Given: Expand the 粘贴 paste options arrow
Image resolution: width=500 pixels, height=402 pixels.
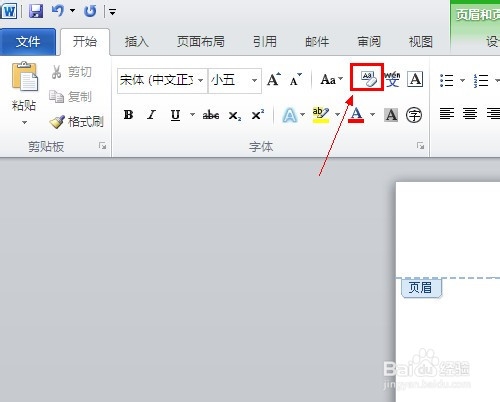Looking at the screenshot, I should coord(24,123).
